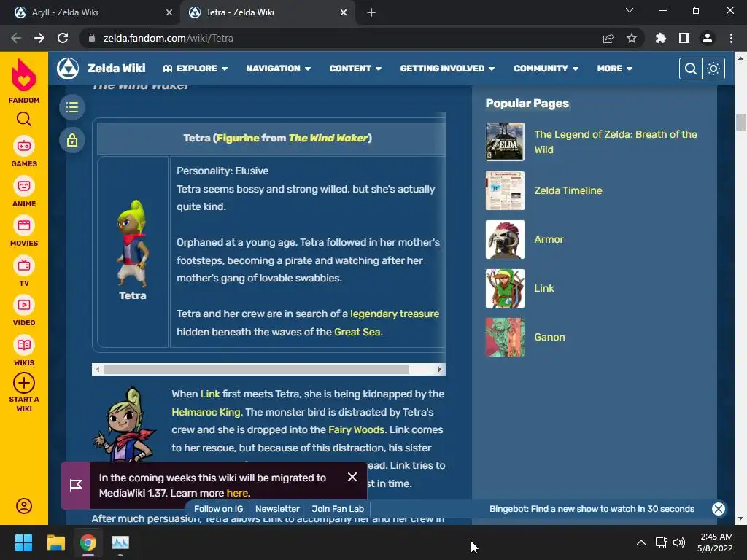747x560 pixels.
Task: Follow the Great Sea link
Action: [x=357, y=332]
